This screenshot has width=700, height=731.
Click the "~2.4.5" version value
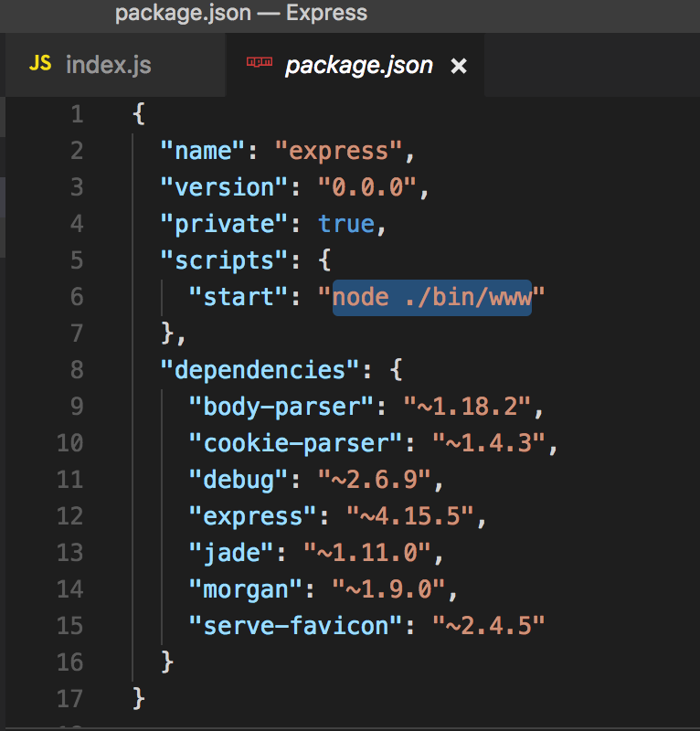488,626
